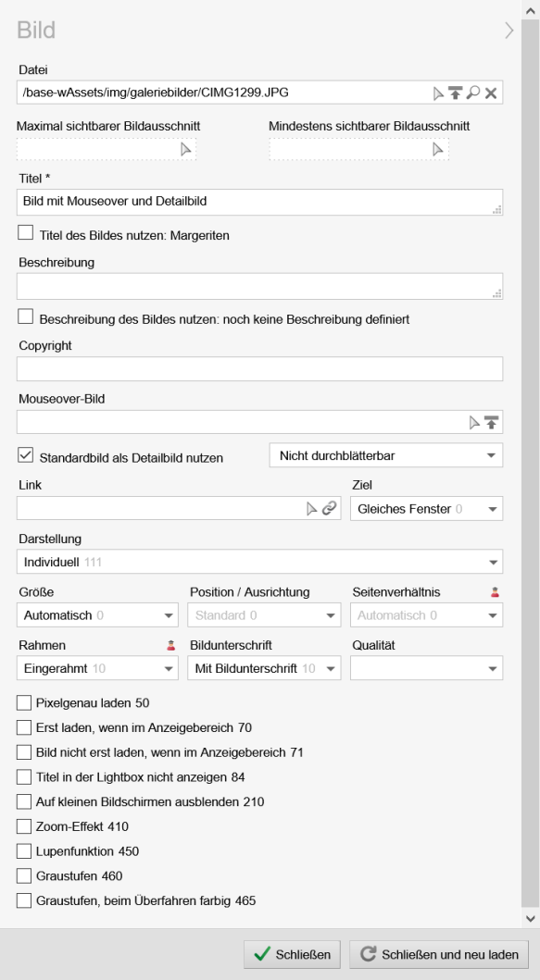Open the Darstellung dropdown showing Individuell

[x=259, y=561]
